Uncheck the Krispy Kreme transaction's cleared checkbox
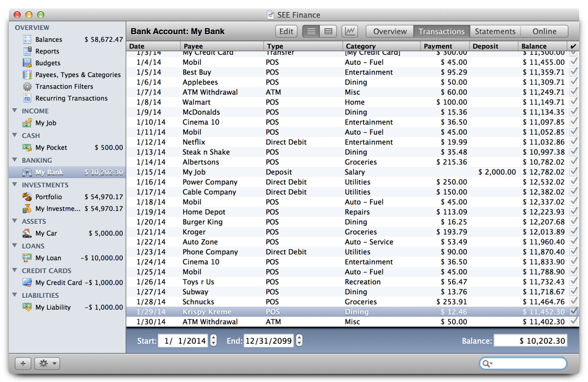The width and height of the screenshot is (588, 382). pos(574,311)
